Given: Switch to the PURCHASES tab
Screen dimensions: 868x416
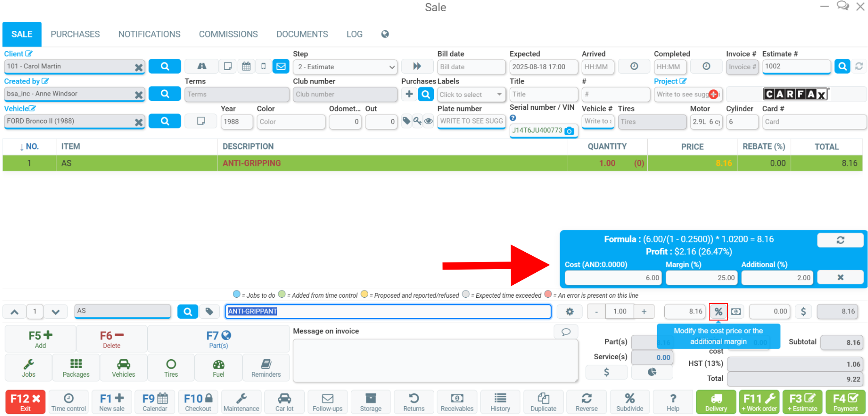Looking at the screenshot, I should coord(75,34).
